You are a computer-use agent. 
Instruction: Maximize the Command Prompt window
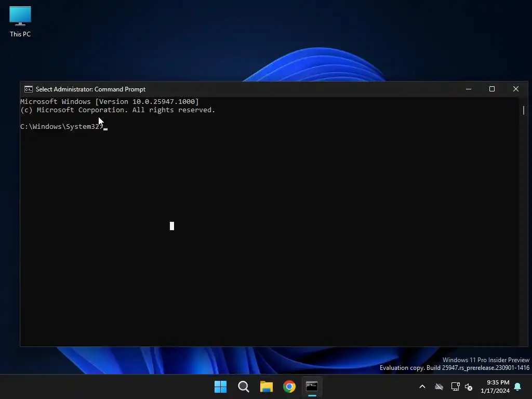click(x=492, y=89)
